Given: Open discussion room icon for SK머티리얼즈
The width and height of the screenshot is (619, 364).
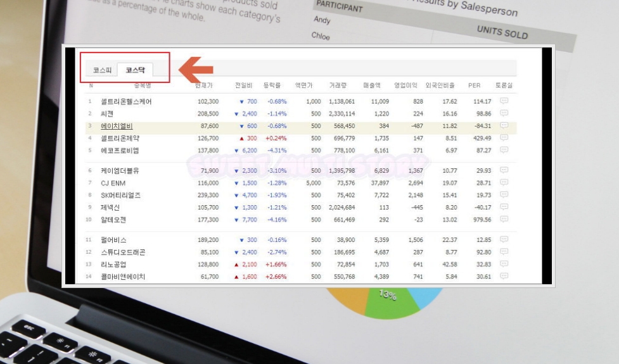Looking at the screenshot, I should (x=504, y=195).
